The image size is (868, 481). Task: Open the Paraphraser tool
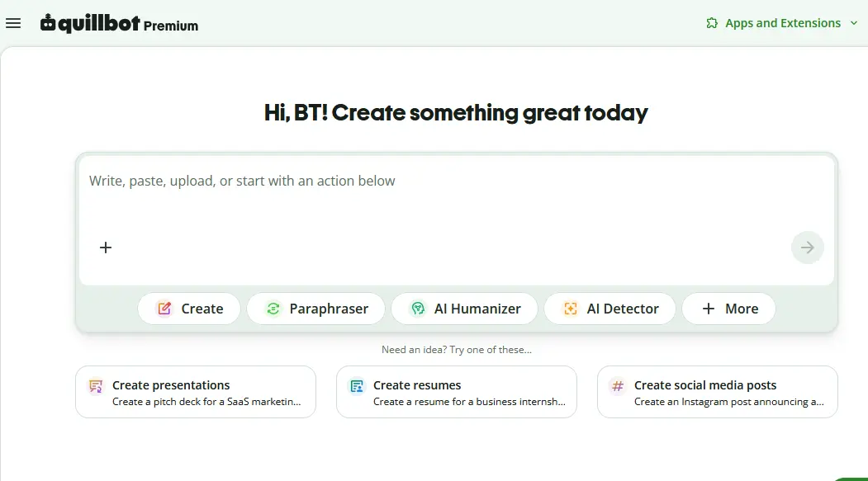pos(316,309)
